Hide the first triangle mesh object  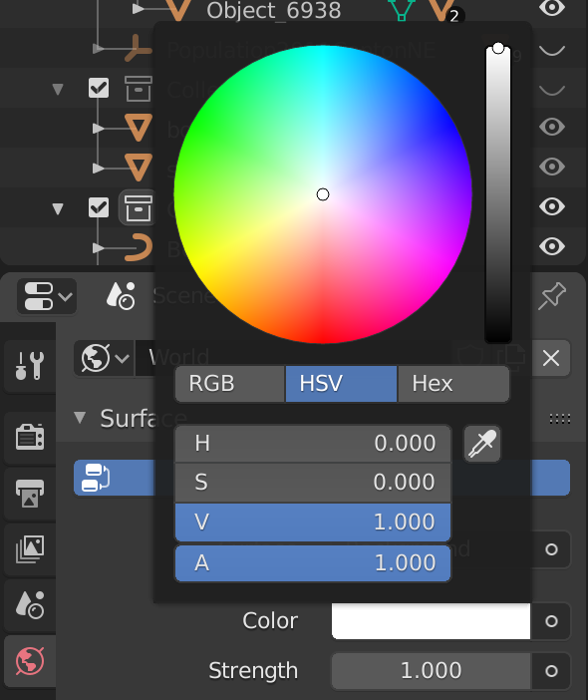click(x=552, y=128)
